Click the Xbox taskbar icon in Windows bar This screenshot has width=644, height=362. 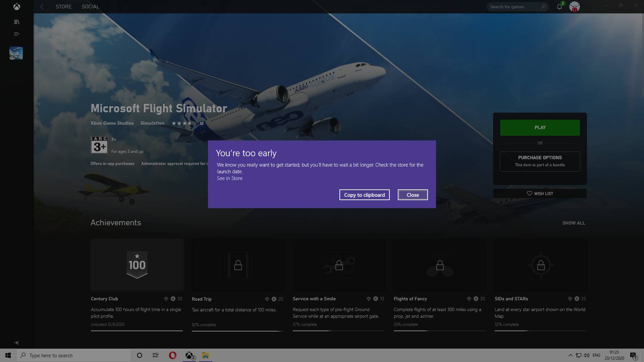pos(190,355)
